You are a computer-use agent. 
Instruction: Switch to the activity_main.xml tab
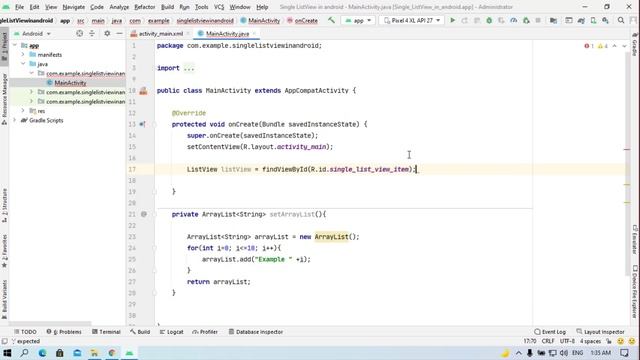pos(160,33)
